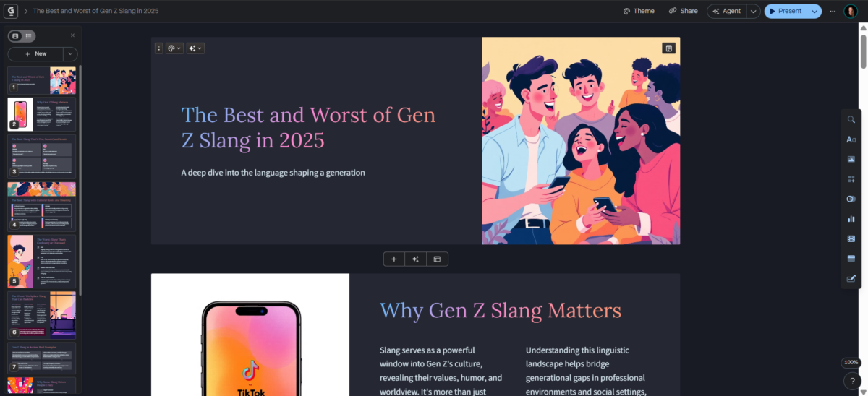Open the search tool in right sidebar
Viewport: 868px width, 396px height.
pos(851,119)
